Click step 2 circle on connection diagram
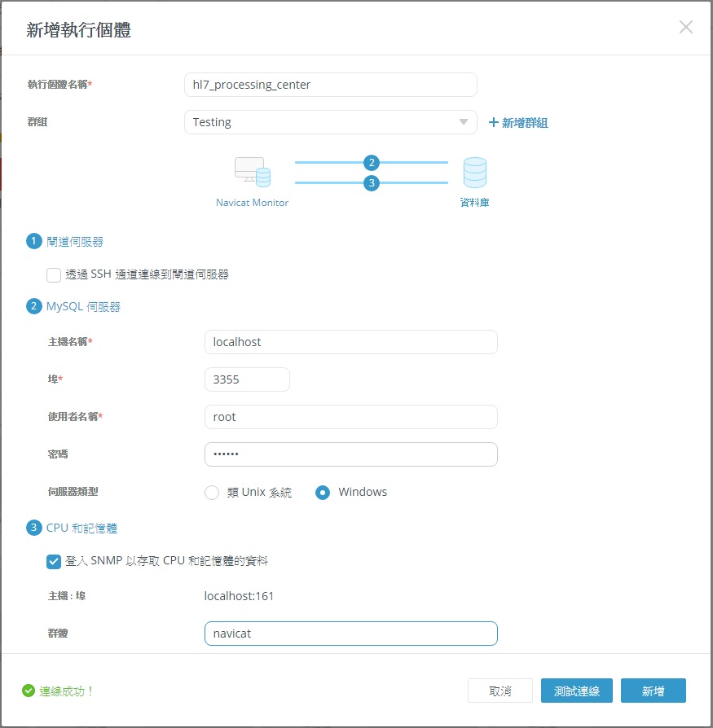The width and height of the screenshot is (713, 728). coord(372,162)
